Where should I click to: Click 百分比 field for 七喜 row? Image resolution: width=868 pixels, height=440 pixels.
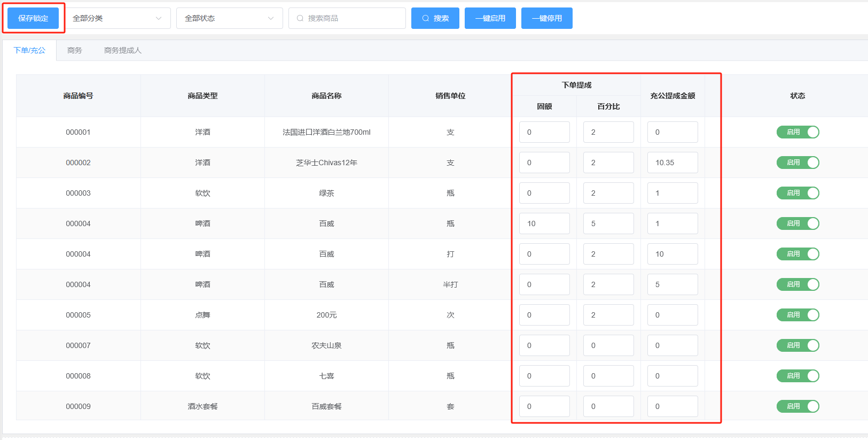point(608,376)
